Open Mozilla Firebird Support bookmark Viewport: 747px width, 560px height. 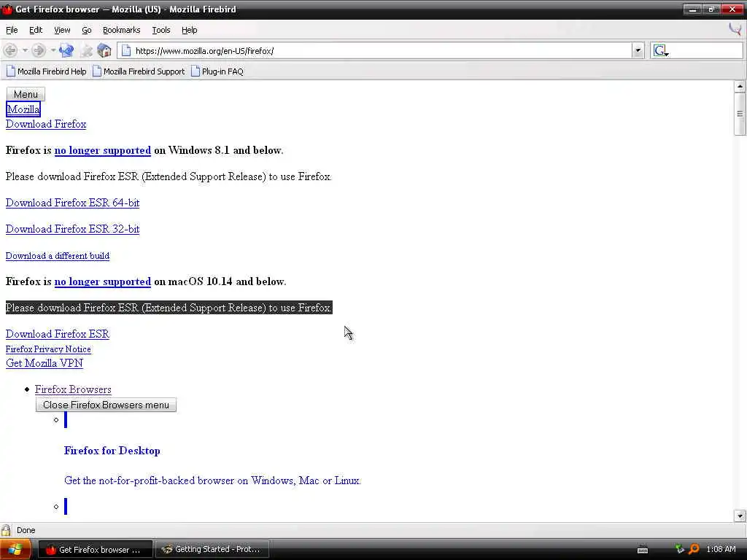pyautogui.click(x=139, y=71)
